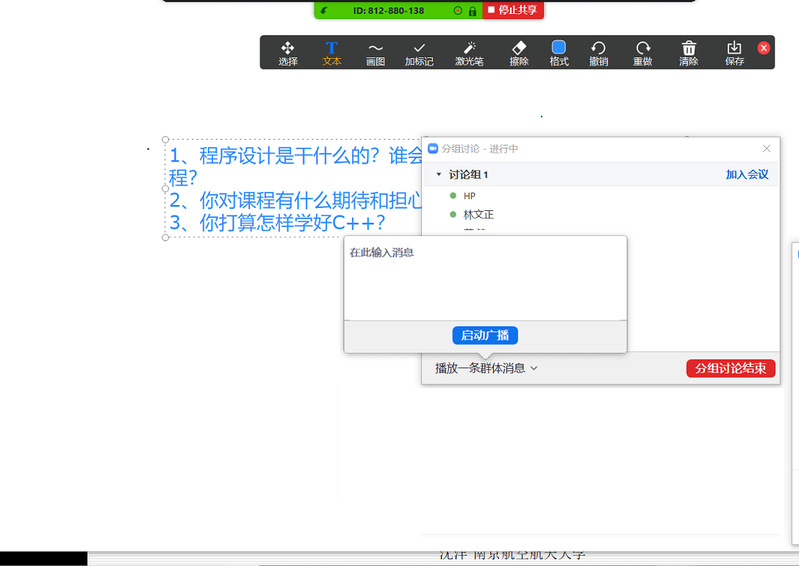Click 加入会议 link for 讨论组 1
Screen dimensions: 799x566
point(746,175)
